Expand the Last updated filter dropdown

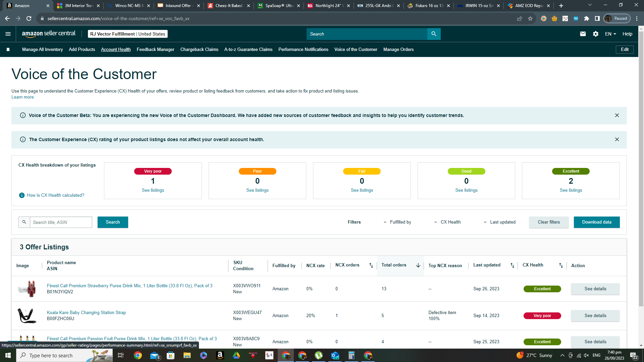pyautogui.click(x=500, y=222)
